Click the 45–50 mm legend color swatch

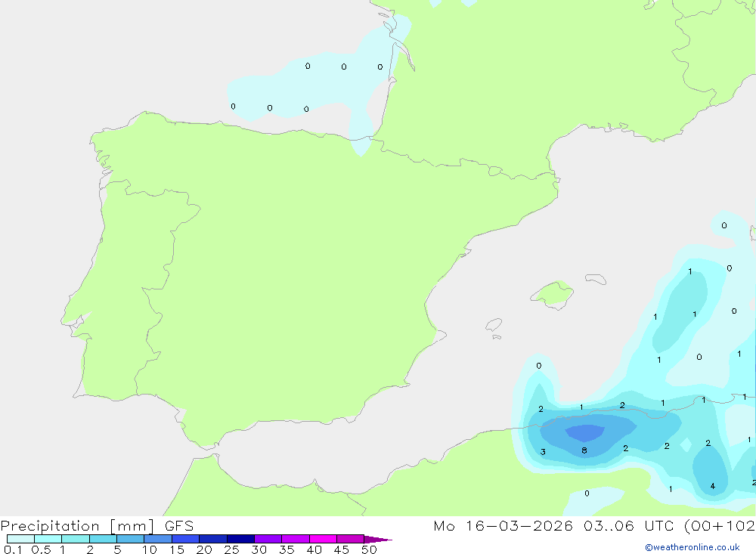tap(351, 539)
